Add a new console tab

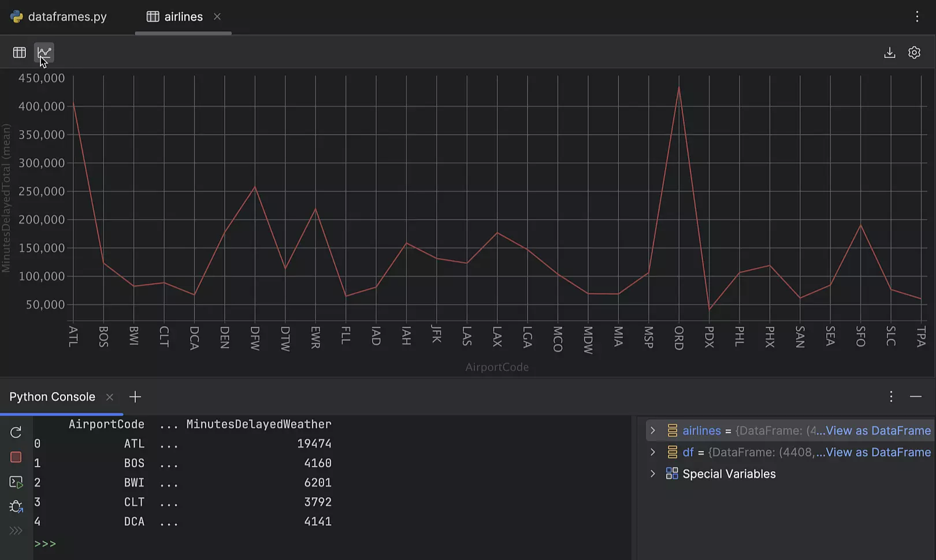click(x=135, y=397)
